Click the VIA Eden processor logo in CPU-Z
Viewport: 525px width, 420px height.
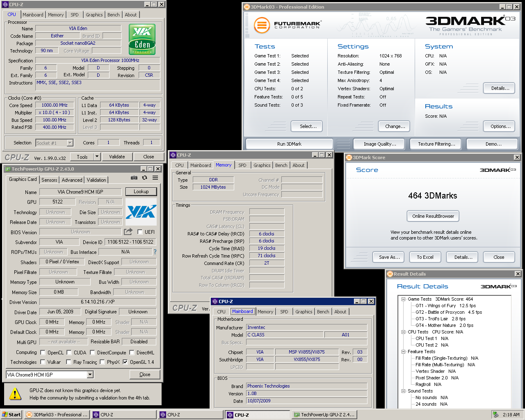point(142,39)
